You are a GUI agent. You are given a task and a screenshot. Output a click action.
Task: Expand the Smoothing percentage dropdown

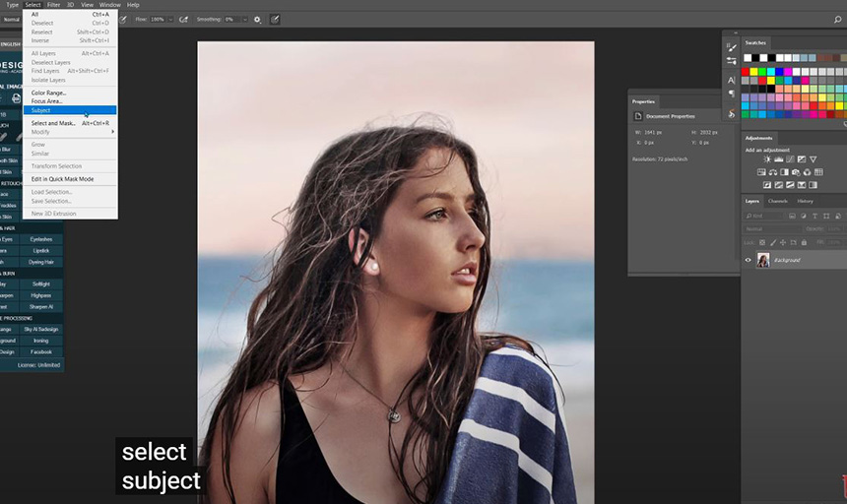click(x=243, y=19)
